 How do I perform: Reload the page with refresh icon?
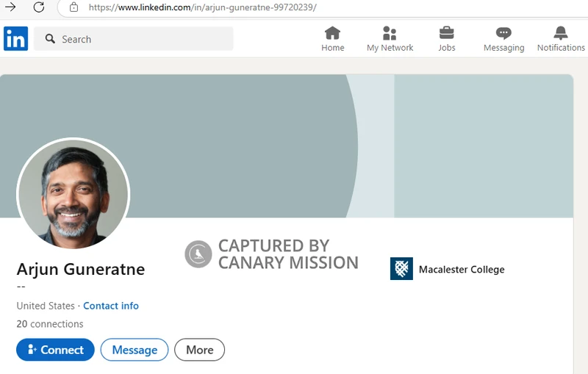(x=39, y=7)
